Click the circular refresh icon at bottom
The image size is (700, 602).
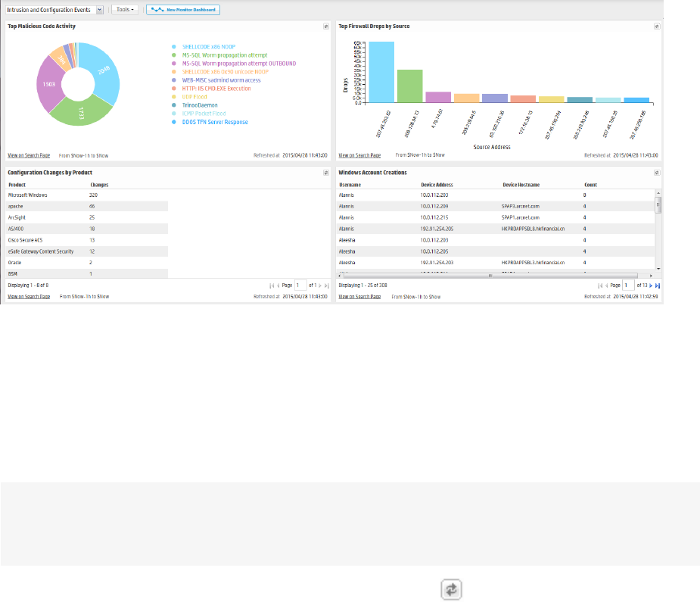click(451, 589)
